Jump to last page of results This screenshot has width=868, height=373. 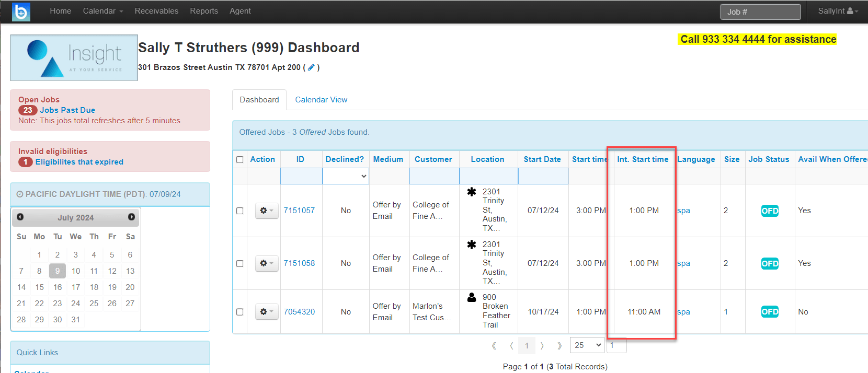pos(559,345)
